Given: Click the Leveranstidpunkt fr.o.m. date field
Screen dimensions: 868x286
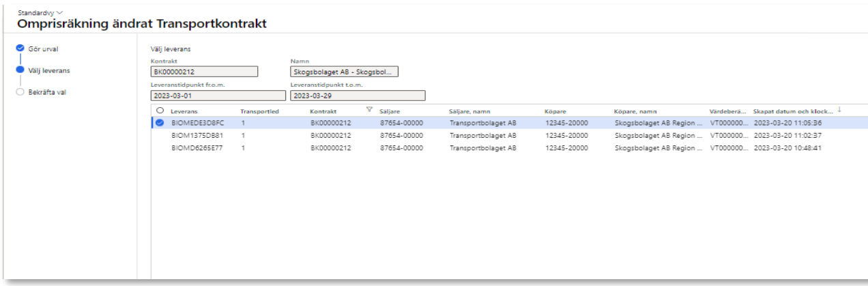Looking at the screenshot, I should (x=218, y=96).
